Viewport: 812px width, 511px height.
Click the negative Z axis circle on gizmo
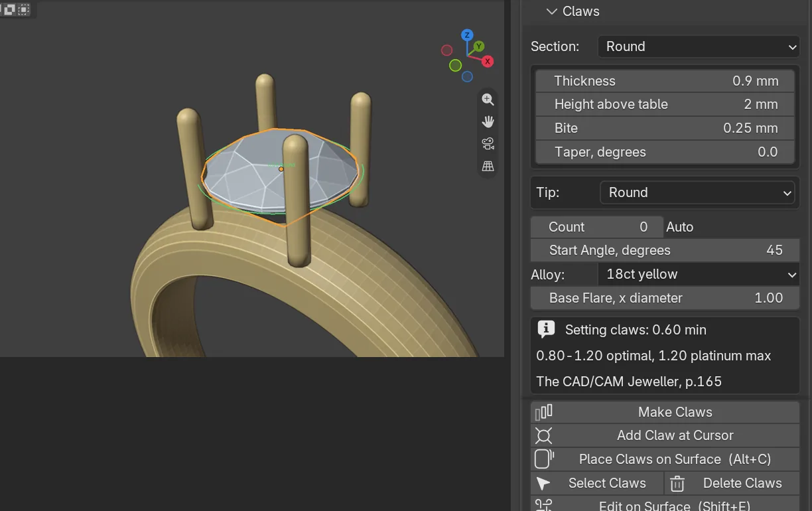(467, 77)
